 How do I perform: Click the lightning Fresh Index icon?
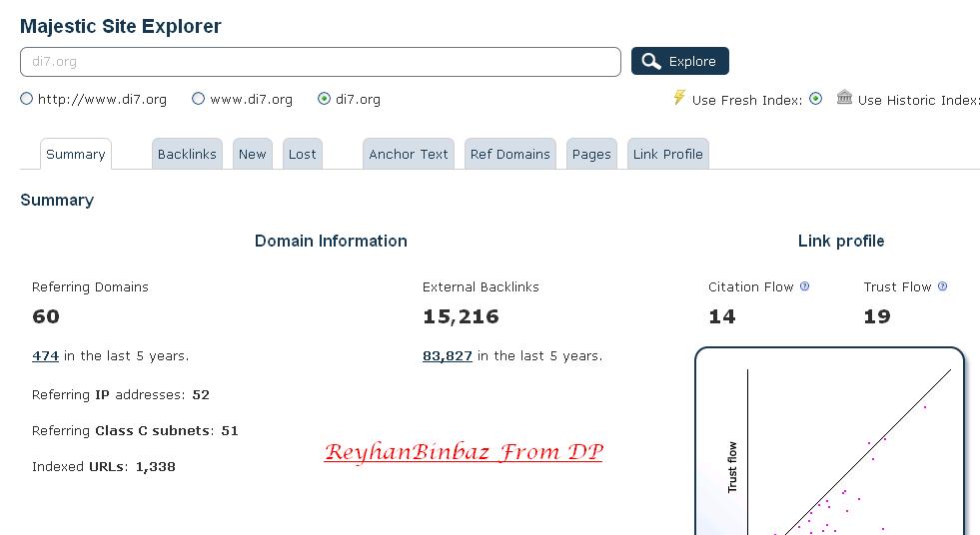[x=679, y=98]
